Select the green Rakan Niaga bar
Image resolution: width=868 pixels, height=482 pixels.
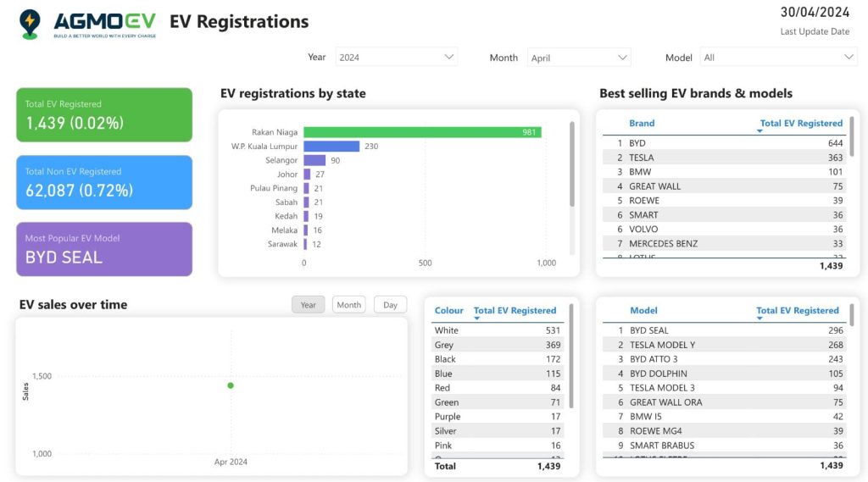422,132
